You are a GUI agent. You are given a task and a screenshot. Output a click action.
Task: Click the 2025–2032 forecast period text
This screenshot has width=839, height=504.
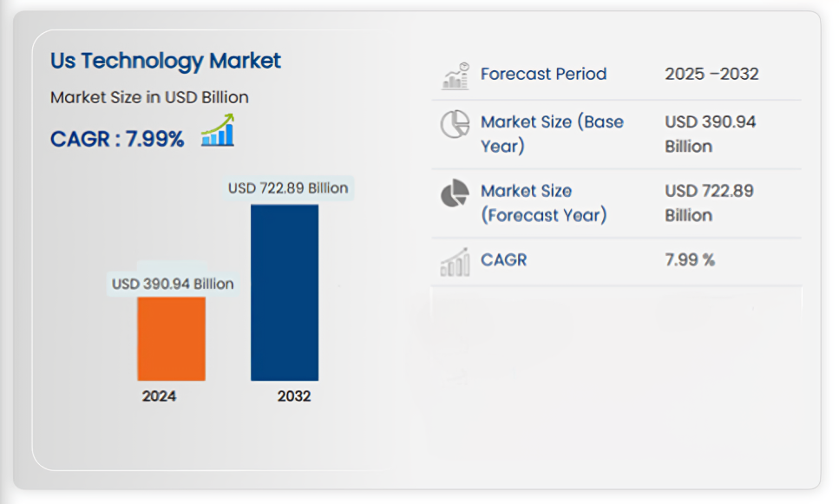[712, 74]
